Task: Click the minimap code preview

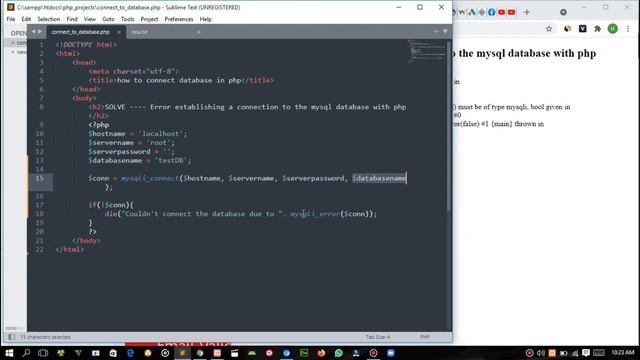Action: [x=427, y=51]
